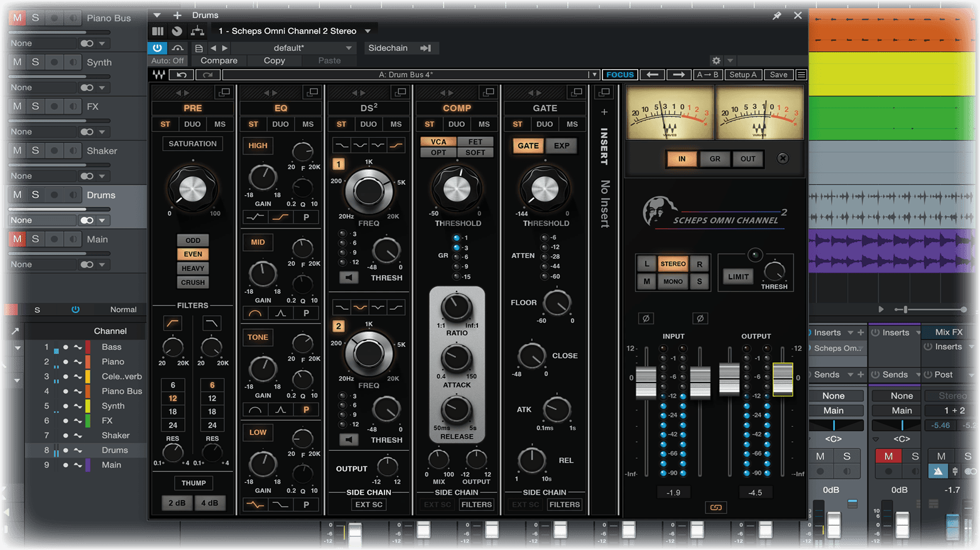Add plugin with plus icon beside Drums title
The width and height of the screenshot is (980, 550).
pos(177,15)
